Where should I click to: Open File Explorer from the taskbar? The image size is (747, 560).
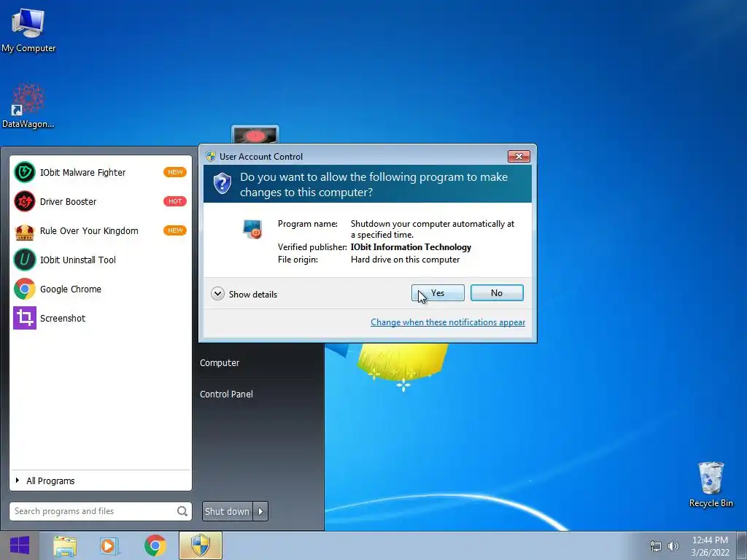[x=65, y=545]
